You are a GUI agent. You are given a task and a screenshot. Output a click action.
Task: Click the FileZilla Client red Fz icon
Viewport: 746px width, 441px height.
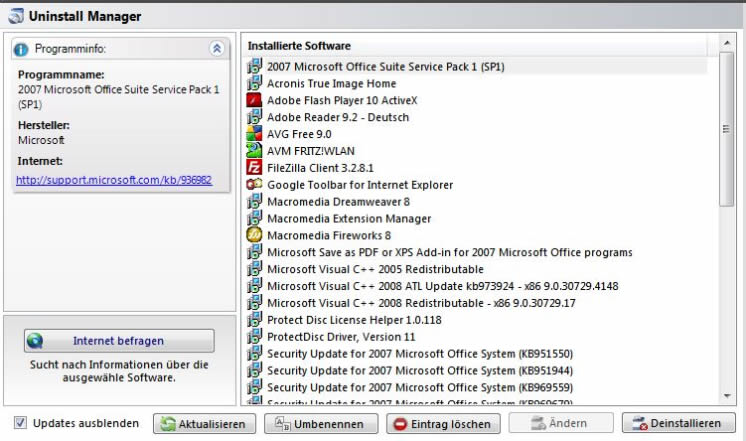point(255,167)
